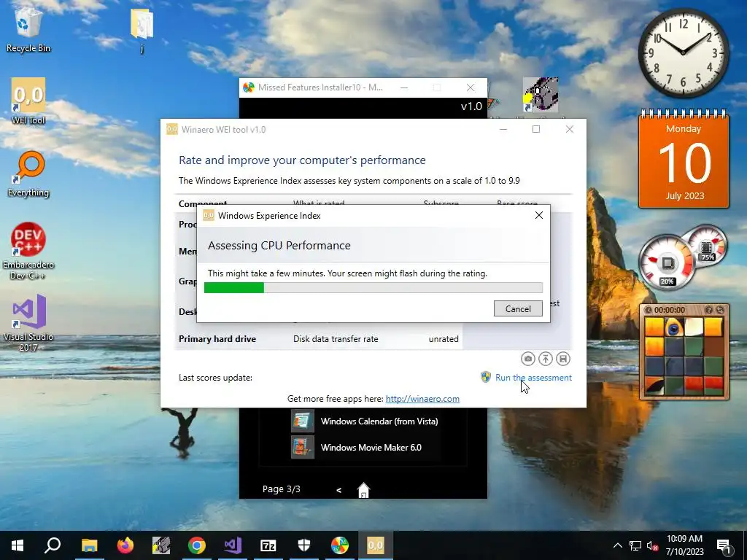Screen dimensions: 747x560
Task: Open File Explorer from taskbar
Action: click(89, 545)
